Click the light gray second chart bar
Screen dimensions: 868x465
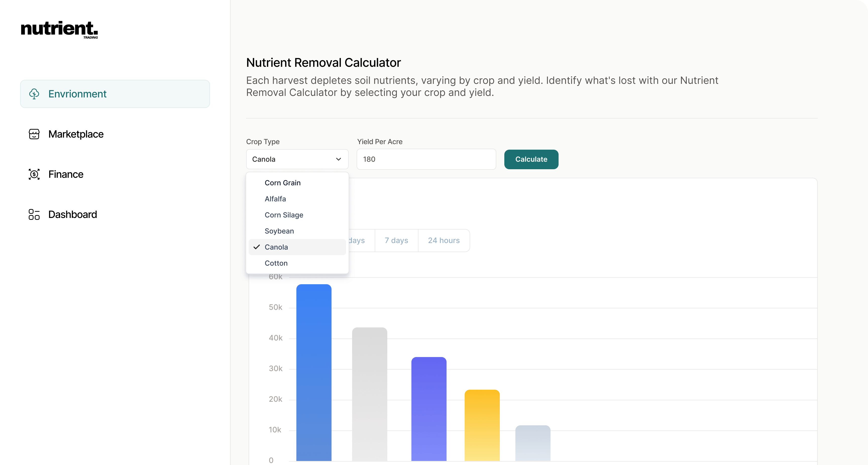[x=370, y=394]
